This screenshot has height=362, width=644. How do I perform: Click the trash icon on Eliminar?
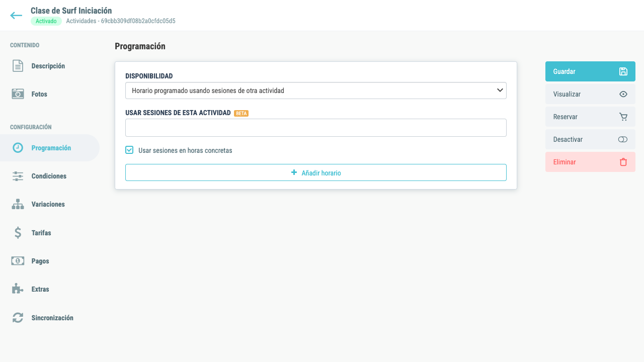click(x=623, y=162)
